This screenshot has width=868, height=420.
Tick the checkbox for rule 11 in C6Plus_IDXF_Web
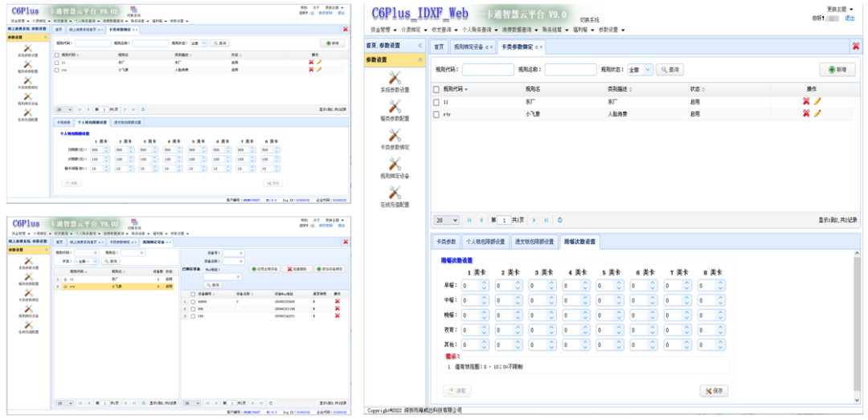(436, 102)
